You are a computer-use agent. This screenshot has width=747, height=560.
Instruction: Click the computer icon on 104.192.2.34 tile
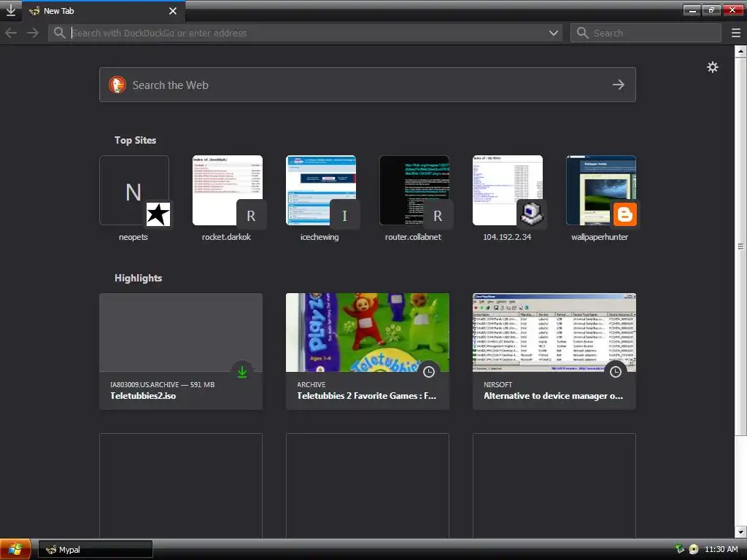coord(531,214)
